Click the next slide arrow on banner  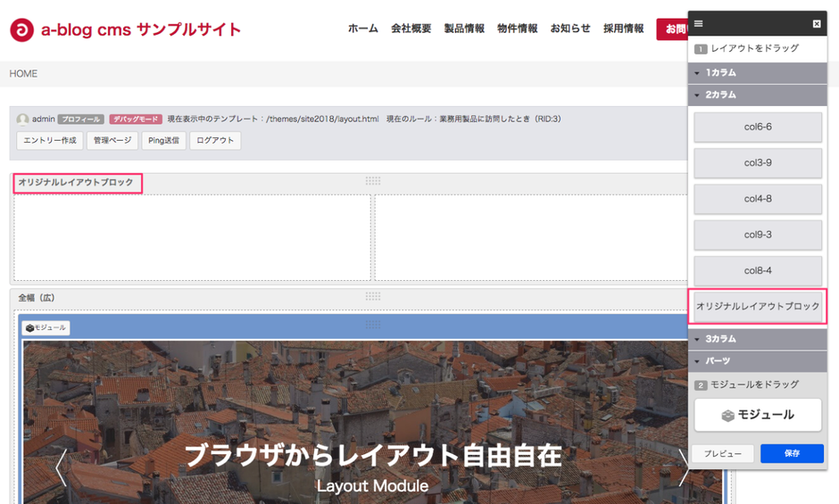[x=684, y=467]
